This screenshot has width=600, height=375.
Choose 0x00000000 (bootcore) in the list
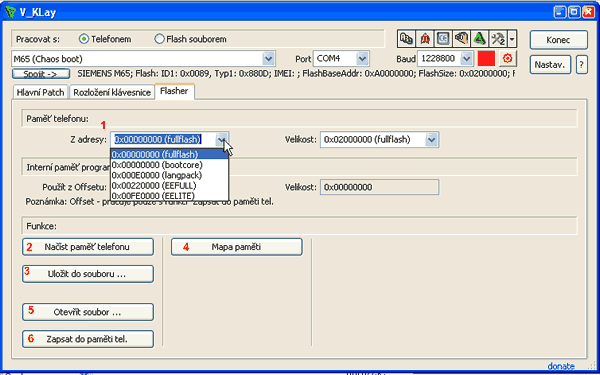[170, 165]
